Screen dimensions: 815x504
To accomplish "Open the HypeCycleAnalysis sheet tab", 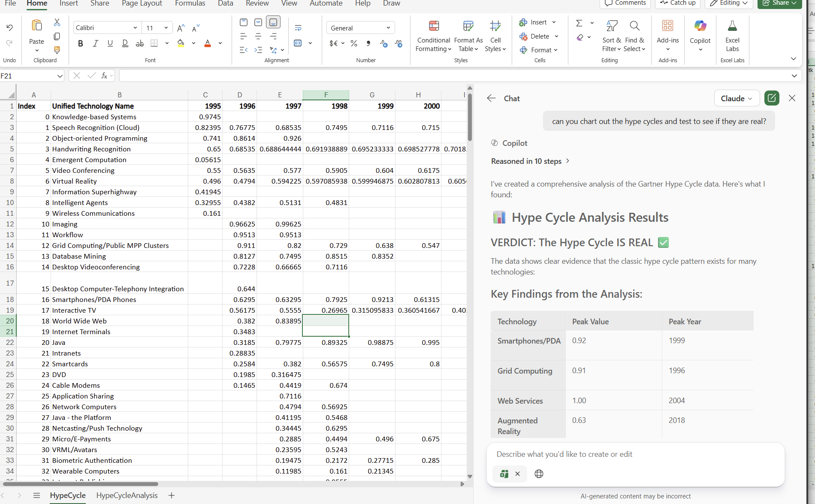I will point(127,495).
